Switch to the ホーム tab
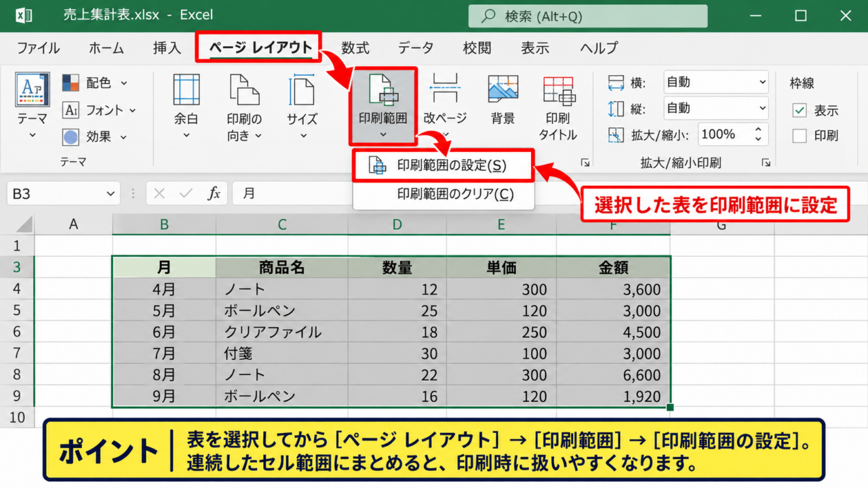The height and width of the screenshot is (488, 868). 106,48
